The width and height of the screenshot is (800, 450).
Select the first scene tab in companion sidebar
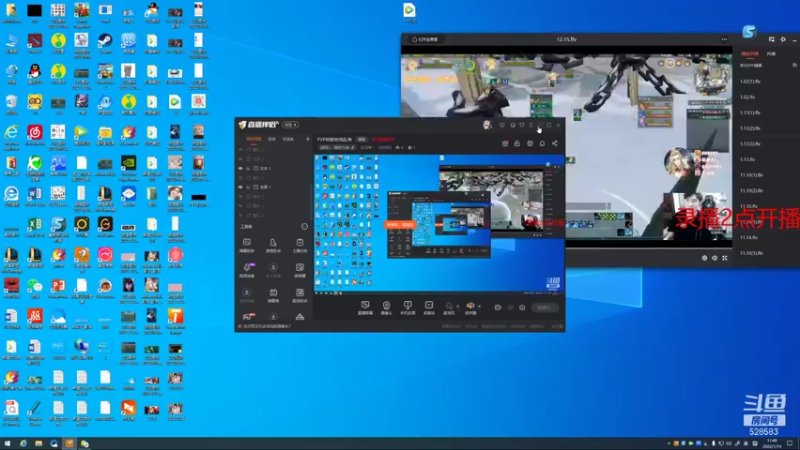pos(253,139)
